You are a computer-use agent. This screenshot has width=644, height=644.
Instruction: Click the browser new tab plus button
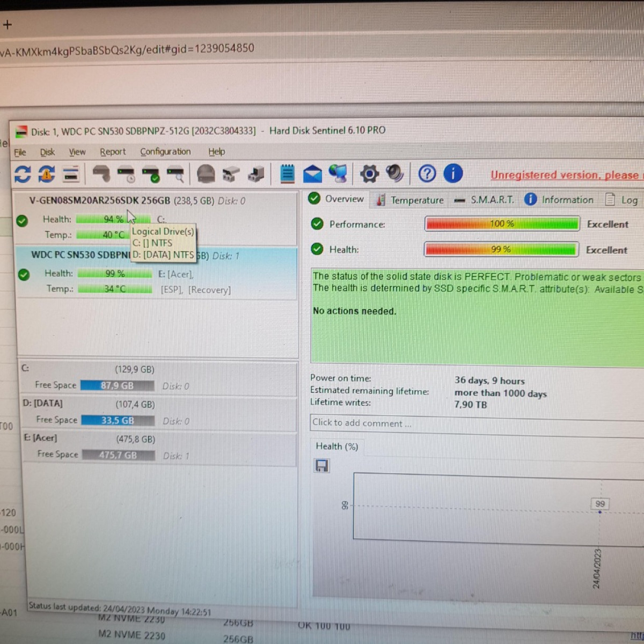(7, 24)
